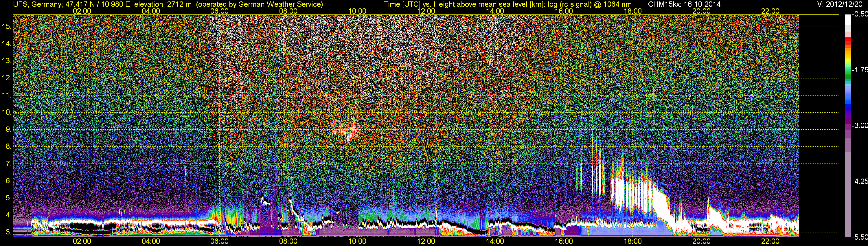Click the top-axis '06:00' time label
This screenshot has width=868, height=246.
pos(219,11)
